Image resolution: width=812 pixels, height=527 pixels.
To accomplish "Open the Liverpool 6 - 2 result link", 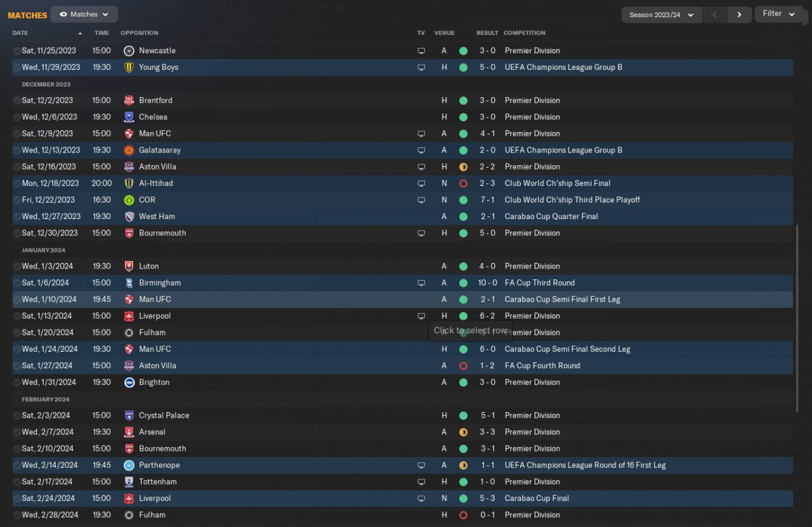I will (487, 316).
